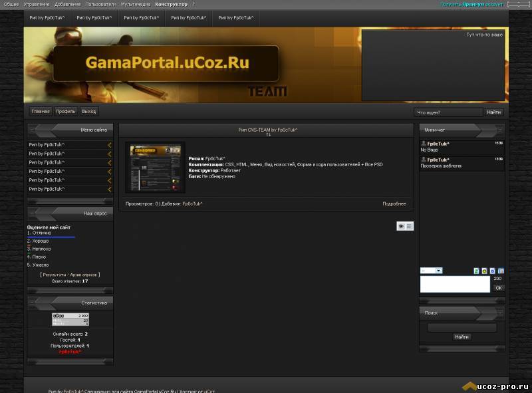
Task: Click the 'Получить Премиум аккаунт' link
Action: pos(471,5)
